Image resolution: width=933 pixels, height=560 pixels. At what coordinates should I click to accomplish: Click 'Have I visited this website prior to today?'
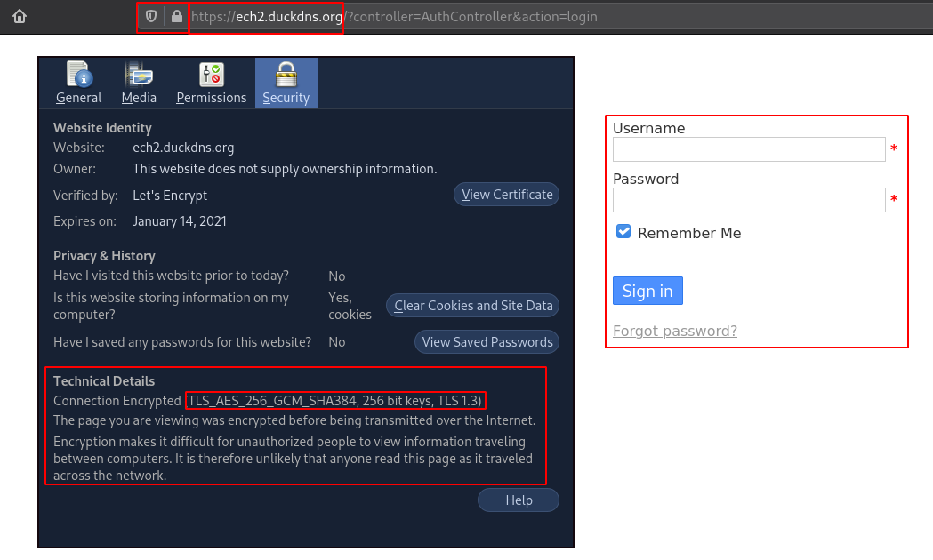pyautogui.click(x=172, y=276)
